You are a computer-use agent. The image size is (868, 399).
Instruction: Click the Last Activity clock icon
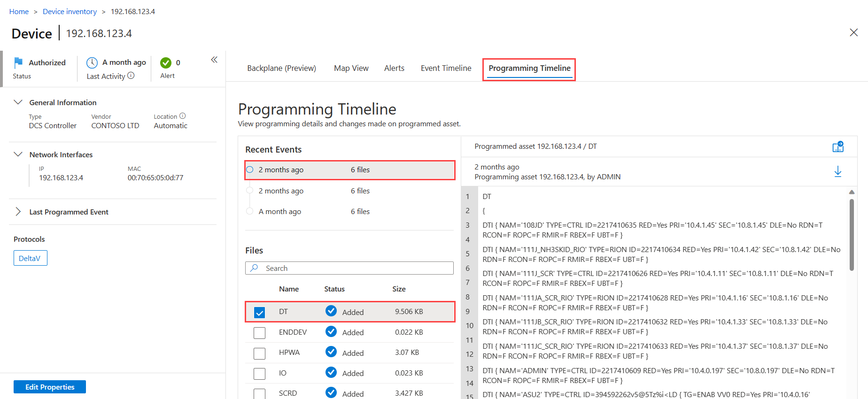92,62
